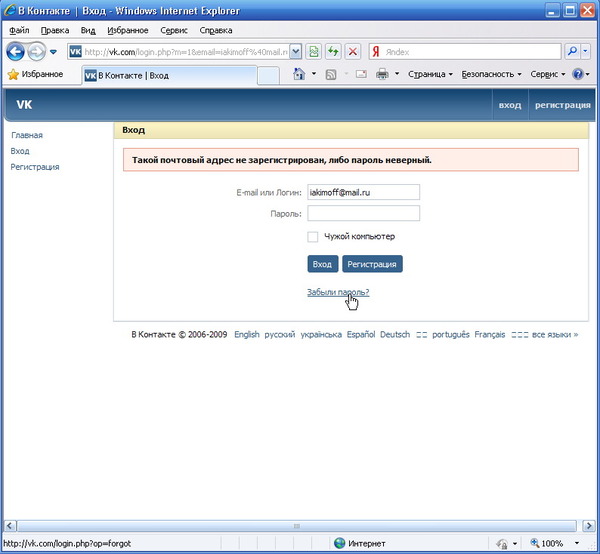Screen dimensions: 600x554
Task: Click the status bar privacy lock icon
Action: click(502, 543)
